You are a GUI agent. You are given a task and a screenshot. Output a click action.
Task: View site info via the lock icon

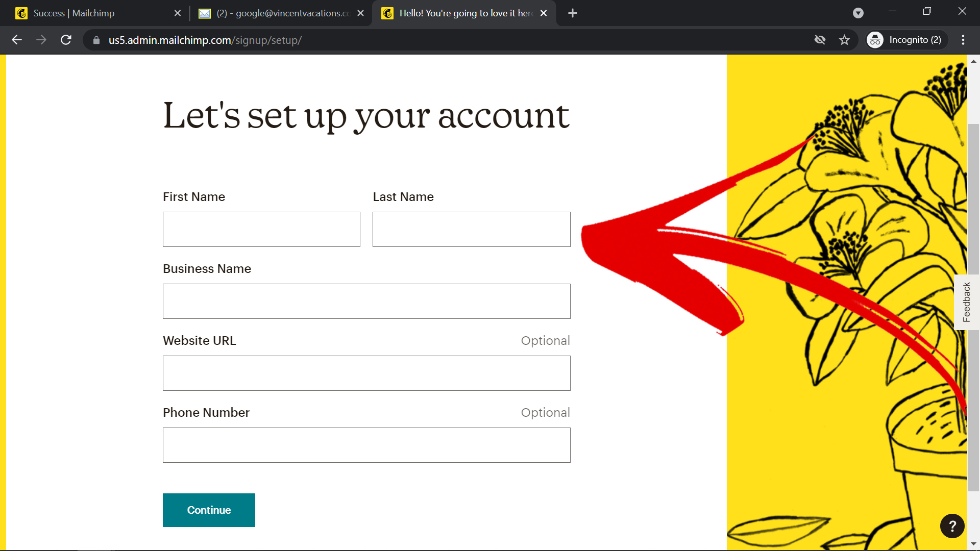(x=96, y=40)
